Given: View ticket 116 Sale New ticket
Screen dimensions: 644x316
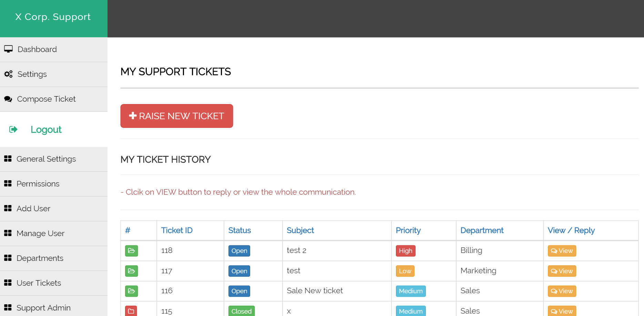Looking at the screenshot, I should 562,291.
